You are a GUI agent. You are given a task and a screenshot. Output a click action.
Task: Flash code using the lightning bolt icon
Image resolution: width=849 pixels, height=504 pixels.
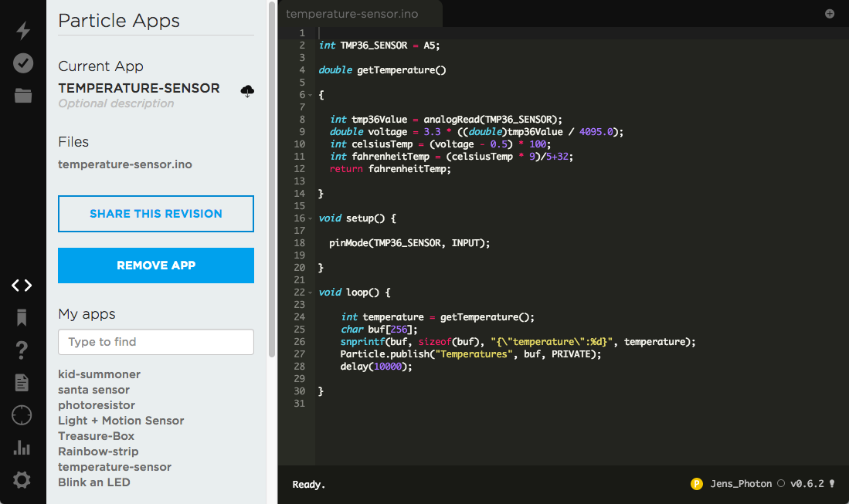point(22,31)
